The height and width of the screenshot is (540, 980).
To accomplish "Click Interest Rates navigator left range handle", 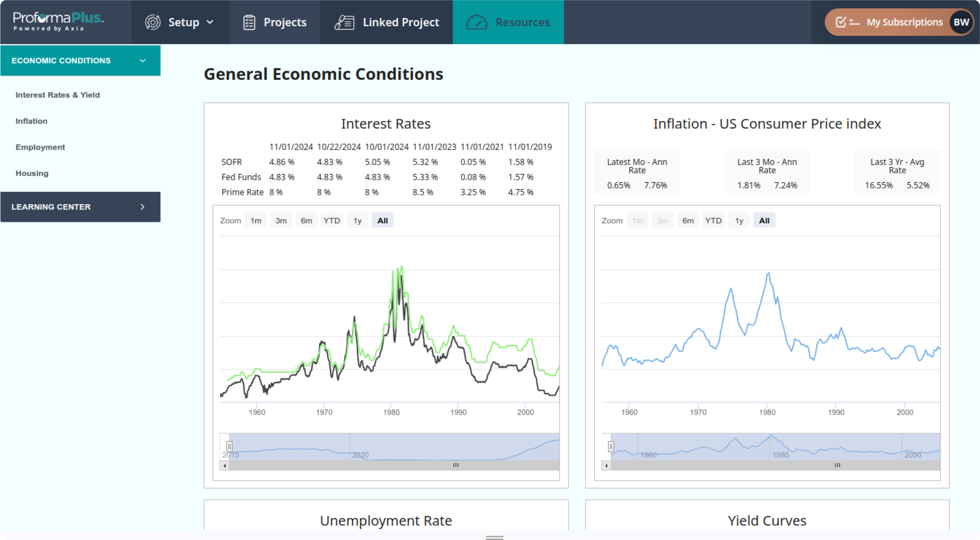I will pyautogui.click(x=229, y=446).
